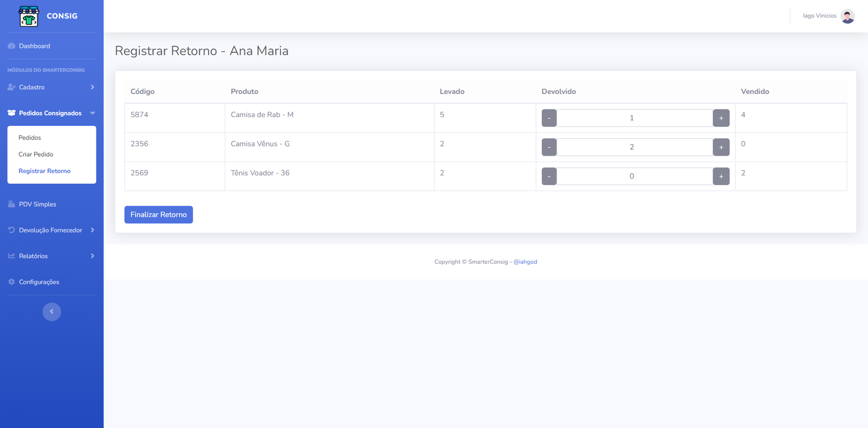Increase returned quantity for Tênis Voador
The width and height of the screenshot is (868, 428).
point(721,176)
